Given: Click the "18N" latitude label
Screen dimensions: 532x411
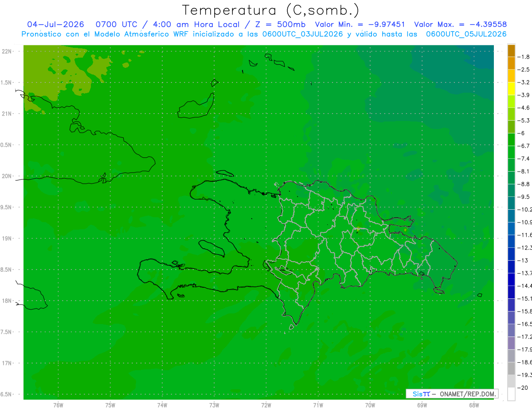Looking at the screenshot, I should (7, 301).
